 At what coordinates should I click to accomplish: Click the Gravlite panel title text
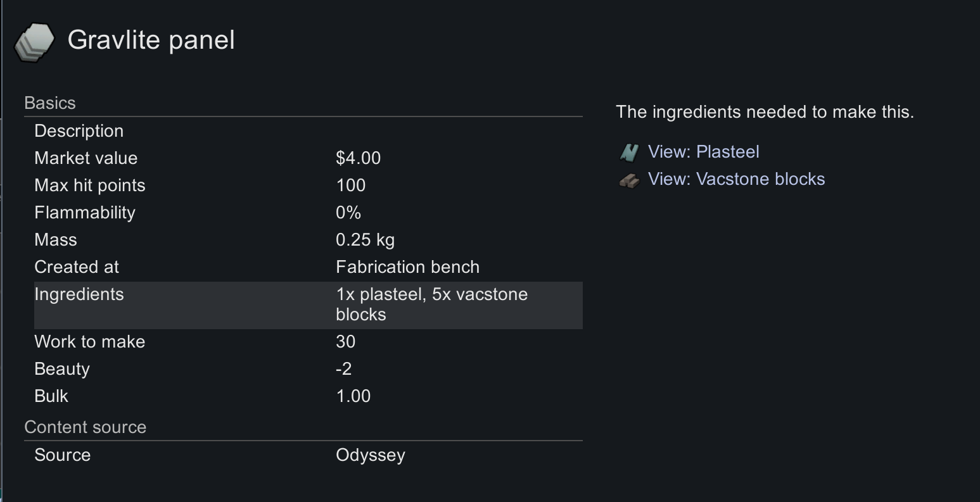click(x=151, y=41)
